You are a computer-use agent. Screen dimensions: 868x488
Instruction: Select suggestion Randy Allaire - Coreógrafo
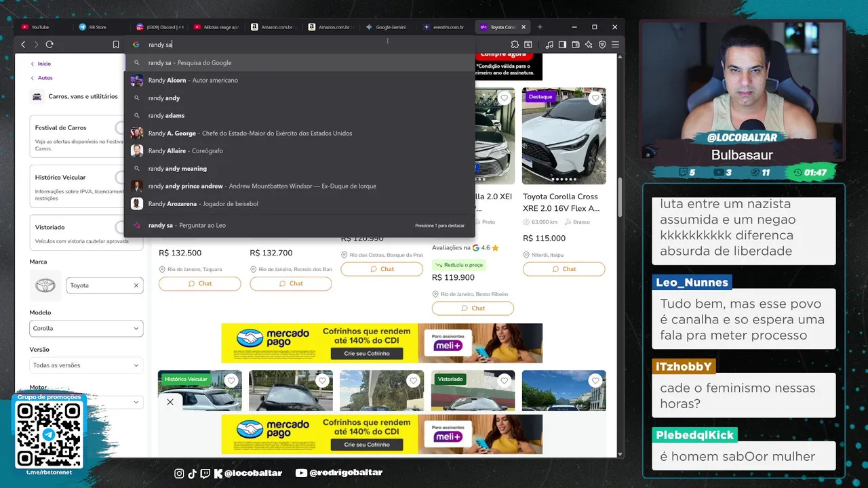pos(299,150)
